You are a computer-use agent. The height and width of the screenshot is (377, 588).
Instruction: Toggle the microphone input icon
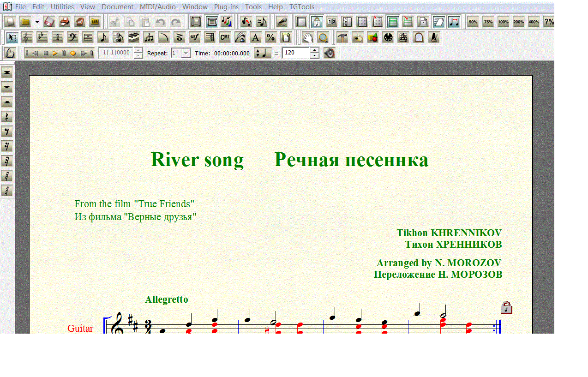tap(282, 22)
